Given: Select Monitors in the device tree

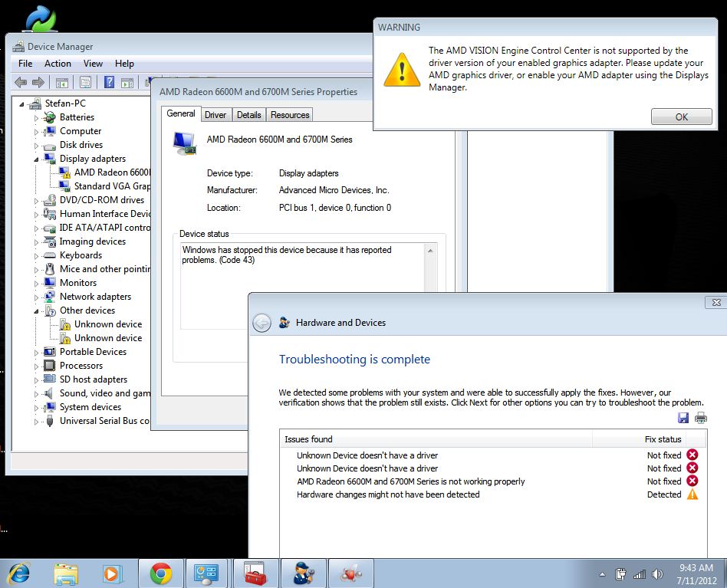Looking at the screenshot, I should point(78,283).
